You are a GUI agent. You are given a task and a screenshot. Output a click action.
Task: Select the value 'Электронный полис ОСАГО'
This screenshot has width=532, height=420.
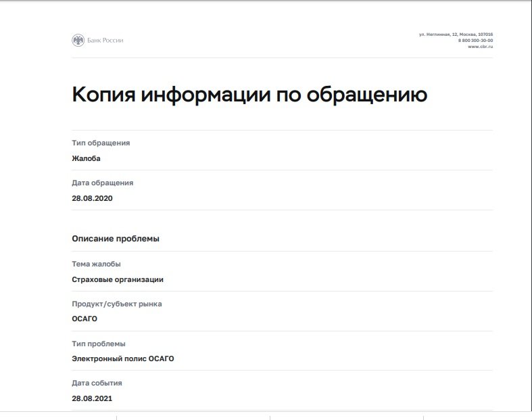point(123,358)
